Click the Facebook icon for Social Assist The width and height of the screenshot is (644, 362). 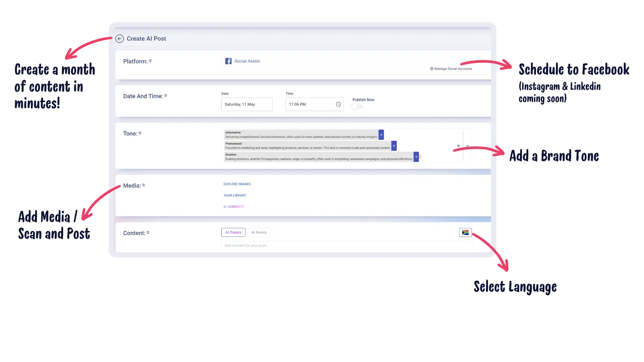coord(228,61)
